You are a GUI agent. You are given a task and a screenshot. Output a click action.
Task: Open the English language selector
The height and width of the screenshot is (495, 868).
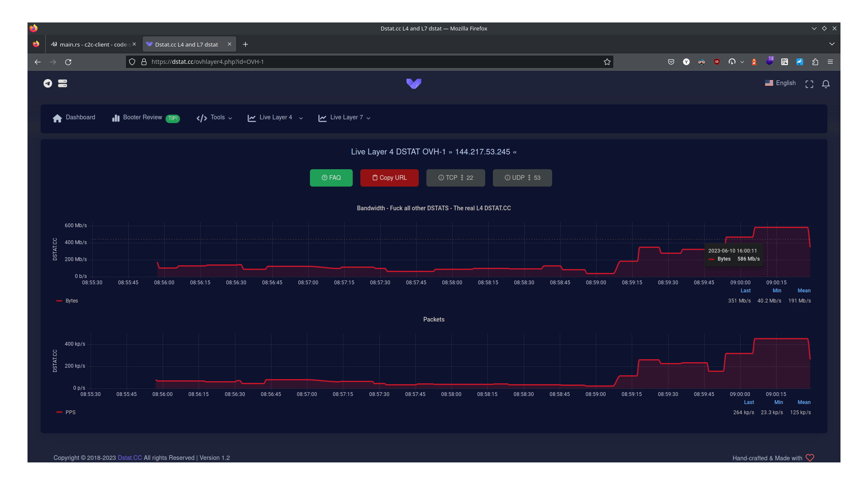pos(780,83)
